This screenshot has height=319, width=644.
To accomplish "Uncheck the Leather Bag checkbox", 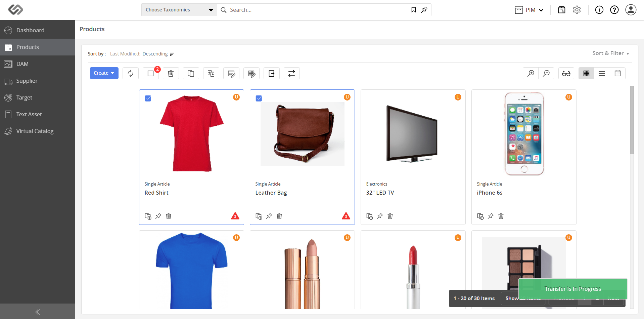I will click(259, 98).
